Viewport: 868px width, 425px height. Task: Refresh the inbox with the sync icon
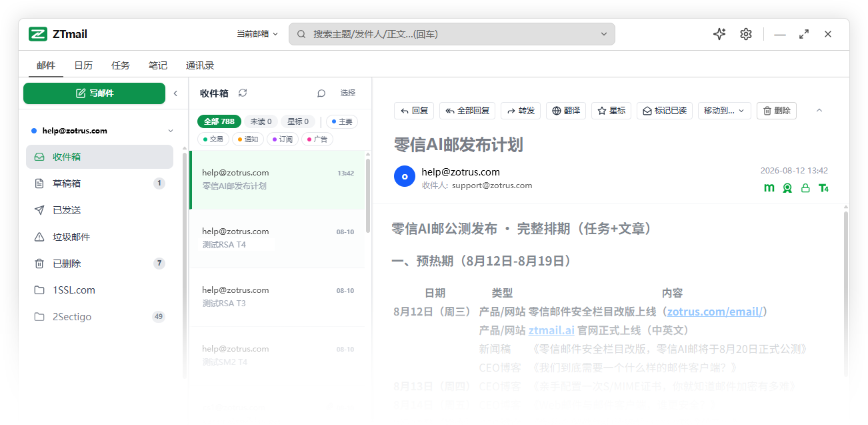[x=243, y=93]
